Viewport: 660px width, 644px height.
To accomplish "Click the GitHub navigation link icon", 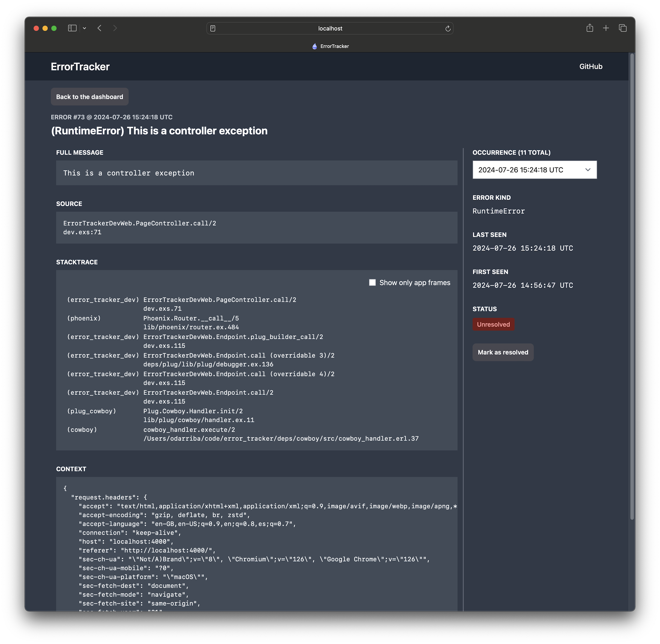I will coord(590,66).
